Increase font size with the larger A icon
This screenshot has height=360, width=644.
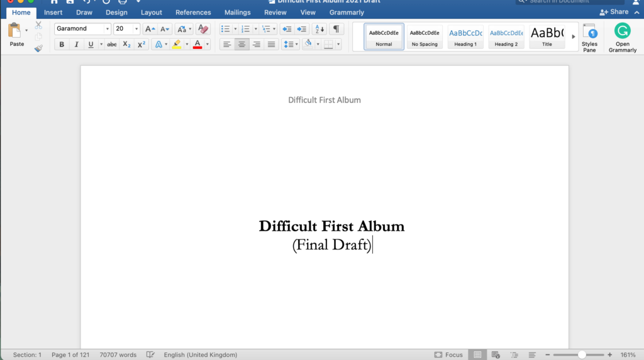click(x=150, y=29)
